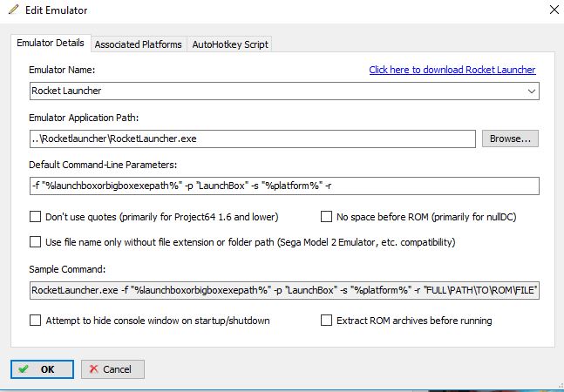Click the Emulator Application Path field

tap(251, 139)
